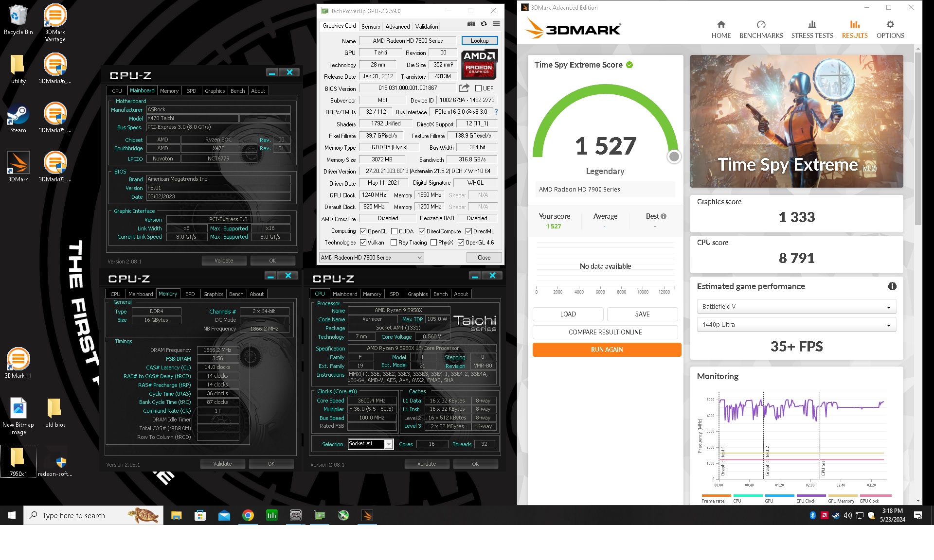Viewport: 934px width, 560px height.
Task: Open the New Bitmap Image file
Action: pos(18,416)
